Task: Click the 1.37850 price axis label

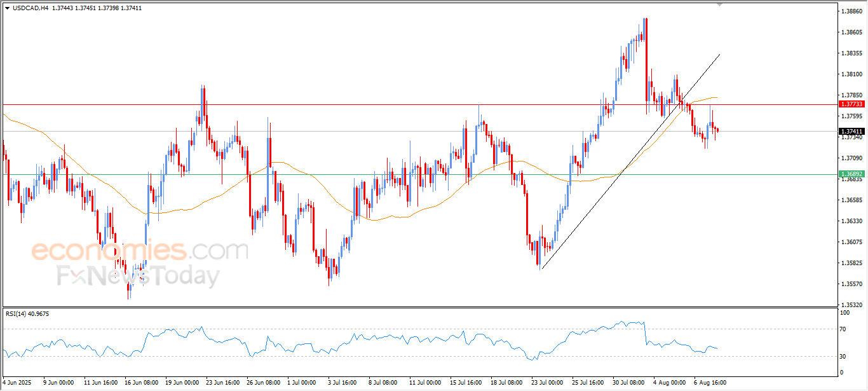Action: pyautogui.click(x=851, y=95)
